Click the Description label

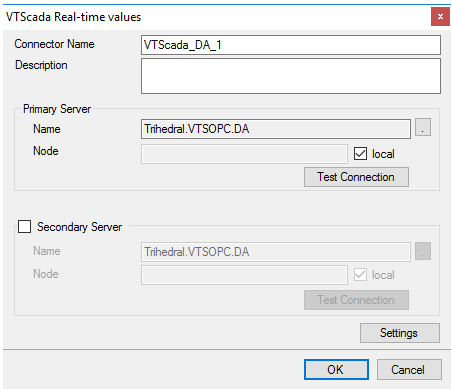point(41,65)
